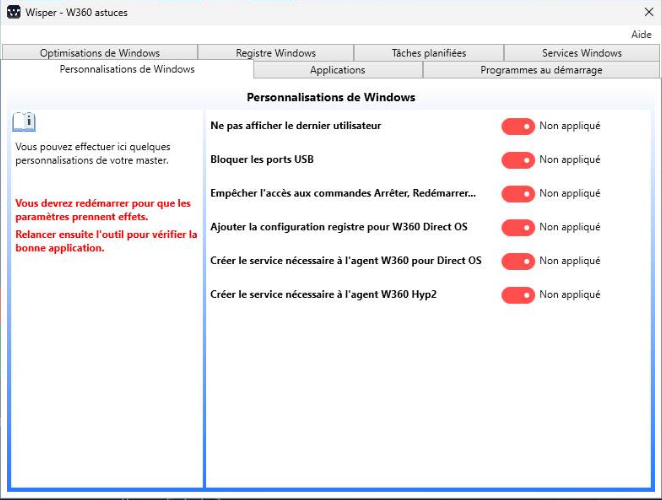
Task: Open the Tâches planifiées tab
Action: click(x=429, y=53)
